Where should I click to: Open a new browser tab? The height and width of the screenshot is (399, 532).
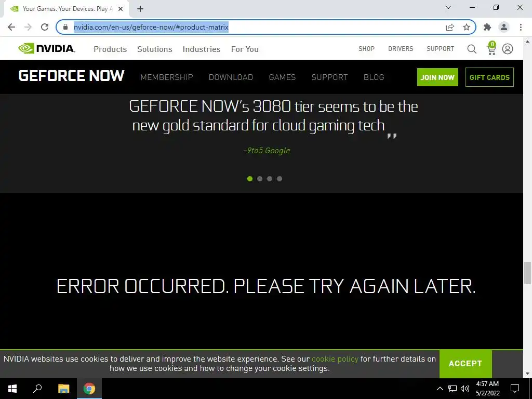coord(140,9)
